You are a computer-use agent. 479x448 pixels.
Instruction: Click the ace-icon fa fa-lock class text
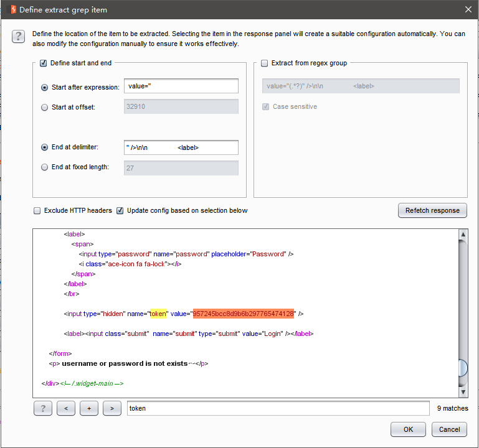coord(136,264)
